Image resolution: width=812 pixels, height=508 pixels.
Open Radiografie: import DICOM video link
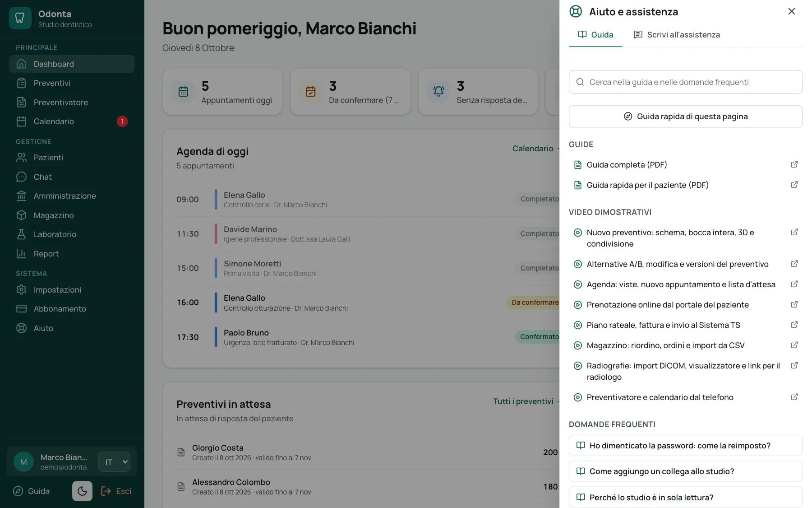[x=686, y=371]
